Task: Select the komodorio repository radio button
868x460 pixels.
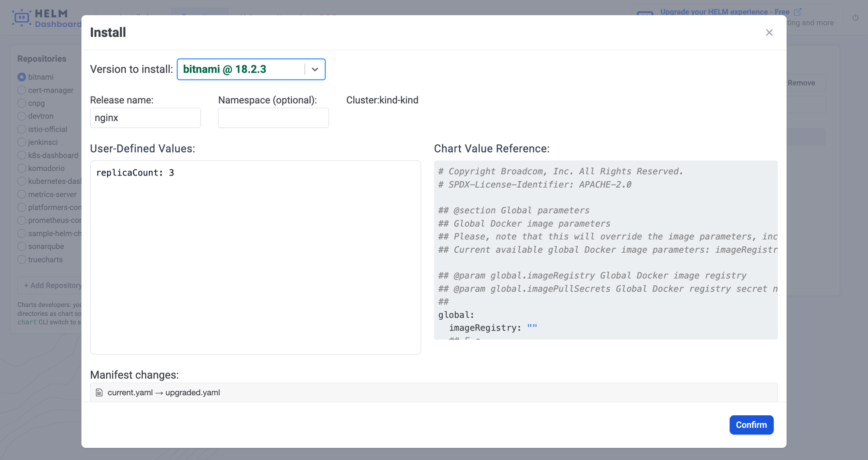Action: (22, 168)
